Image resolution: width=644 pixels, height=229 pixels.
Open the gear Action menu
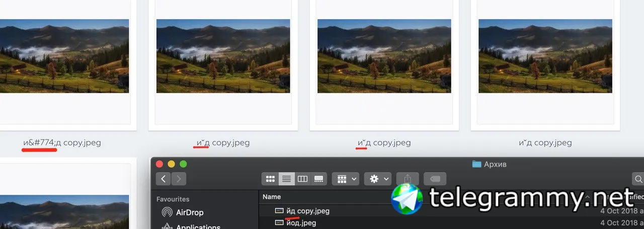point(378,179)
